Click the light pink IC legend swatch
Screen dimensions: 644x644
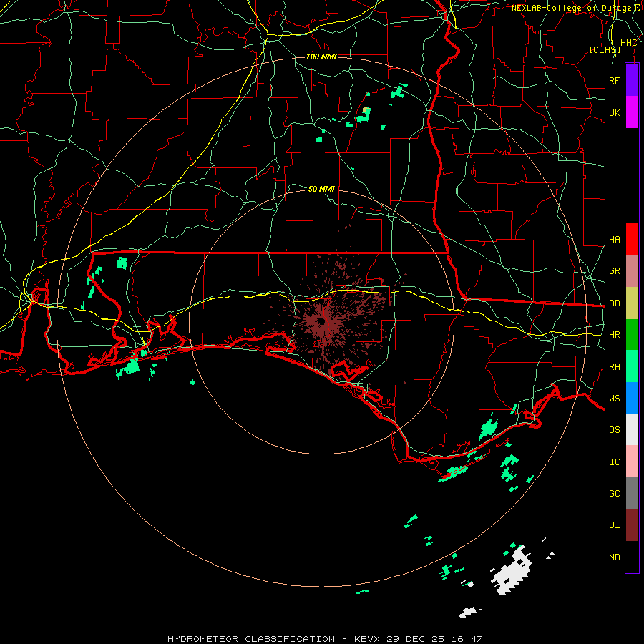point(632,462)
